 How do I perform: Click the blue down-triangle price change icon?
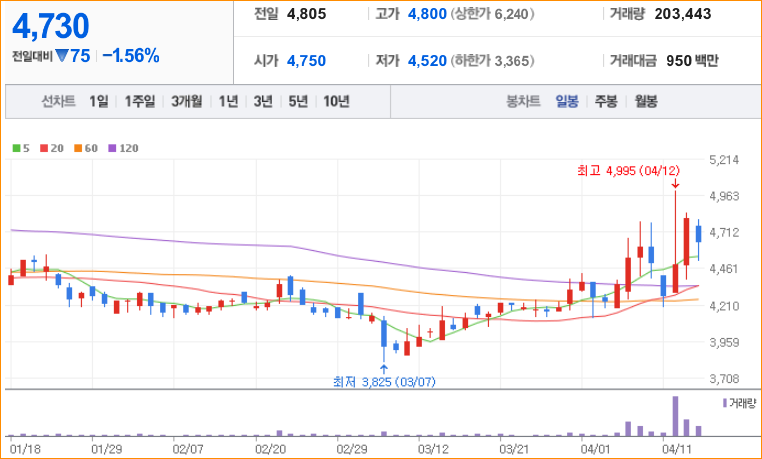62,56
